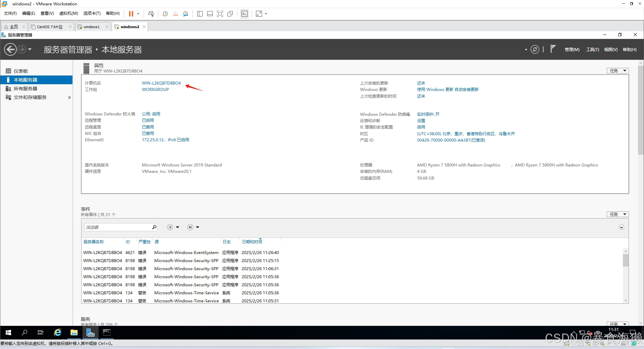
Task: Enter full screen mode in VMware
Action: click(x=220, y=14)
